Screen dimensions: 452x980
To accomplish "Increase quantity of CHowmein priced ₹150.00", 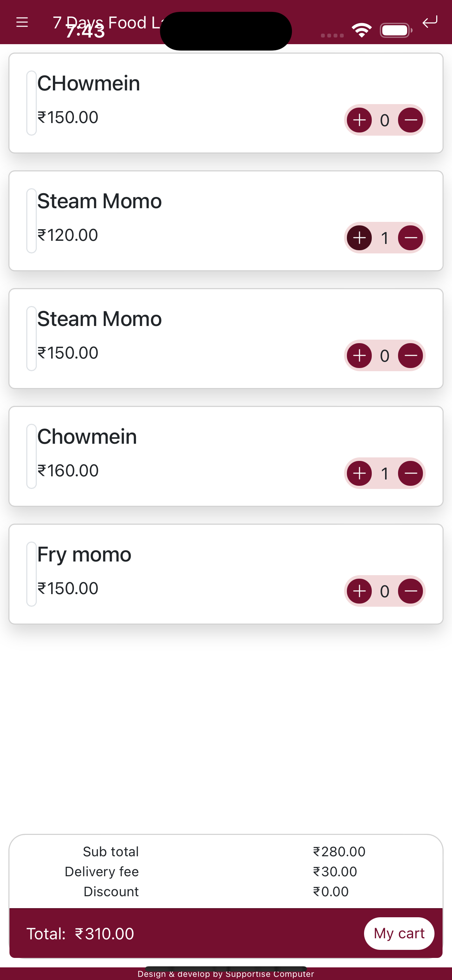I will (x=359, y=120).
